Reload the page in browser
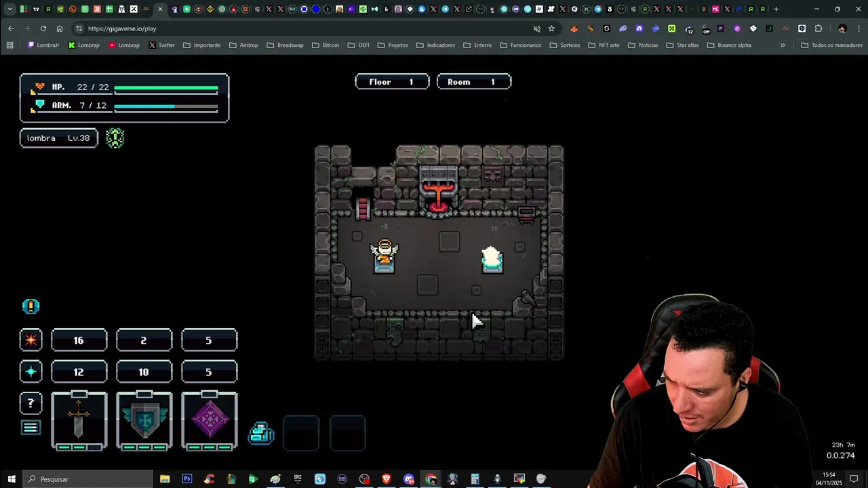Viewport: 868px width, 488px height. point(43,28)
